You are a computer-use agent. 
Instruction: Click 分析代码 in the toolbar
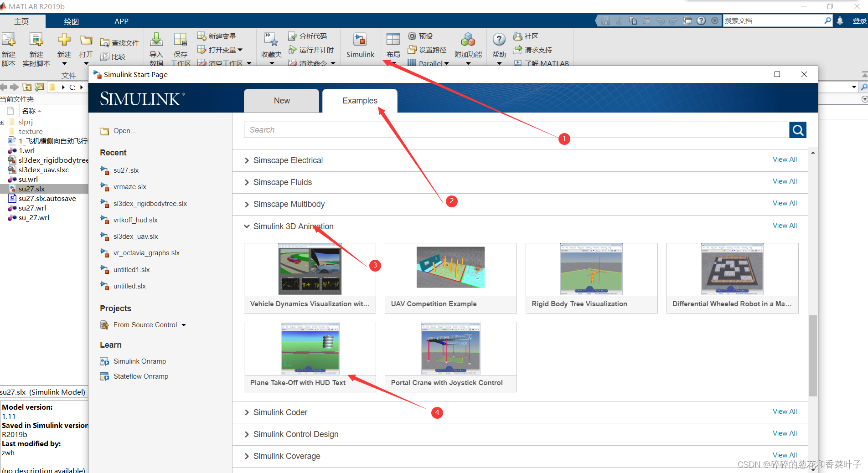308,36
